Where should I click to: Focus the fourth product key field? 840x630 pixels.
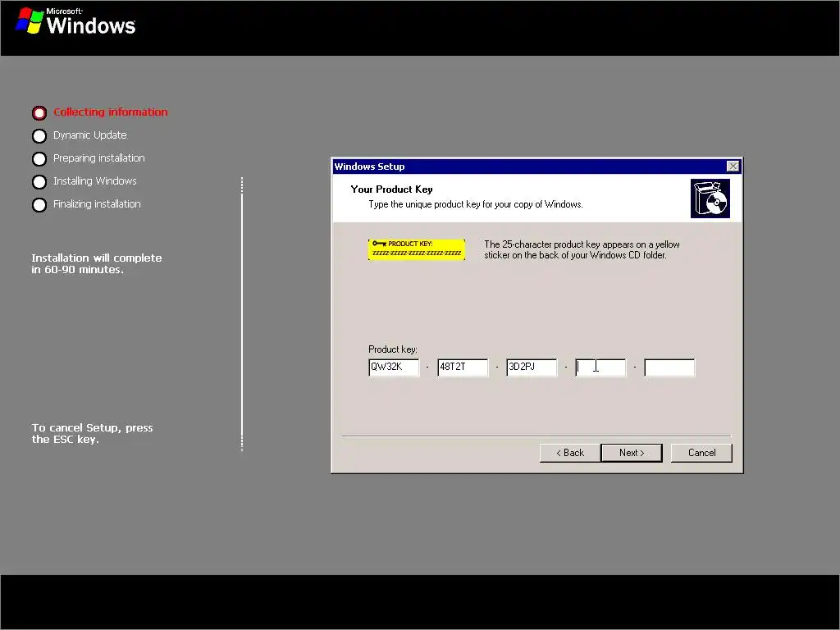tap(600, 367)
